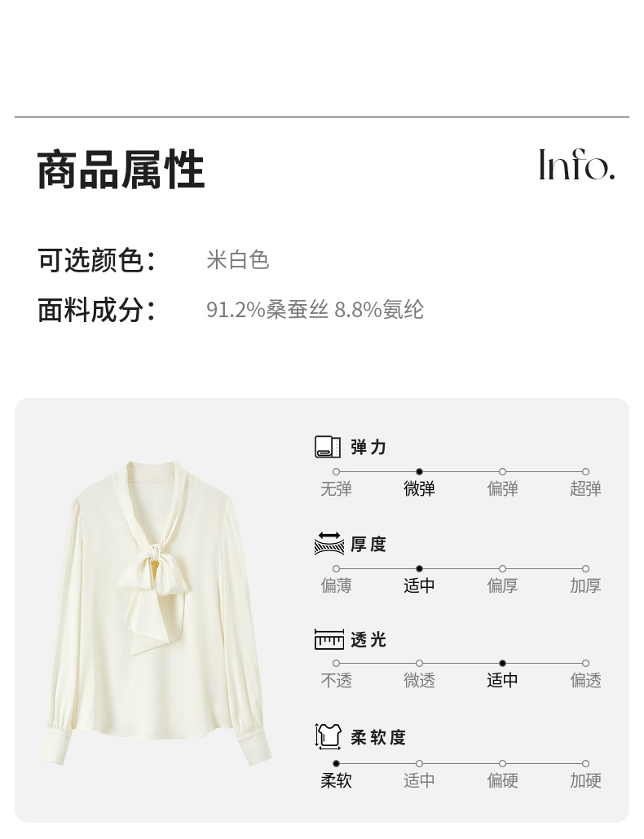Screen dimensions: 644x839
Task: Click the 偏硬 softness label
Action: coord(502,780)
